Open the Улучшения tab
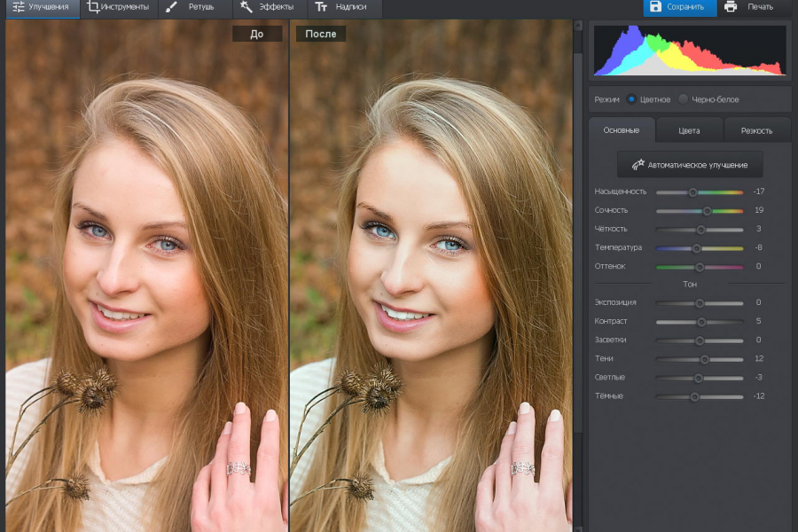This screenshot has width=798, height=532. pyautogui.click(x=43, y=8)
